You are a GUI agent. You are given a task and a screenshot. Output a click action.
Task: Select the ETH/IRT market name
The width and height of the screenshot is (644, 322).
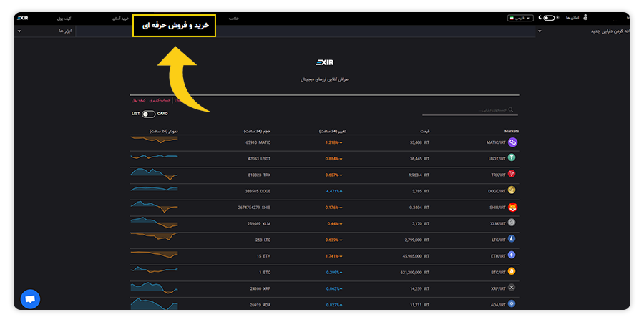pyautogui.click(x=498, y=256)
